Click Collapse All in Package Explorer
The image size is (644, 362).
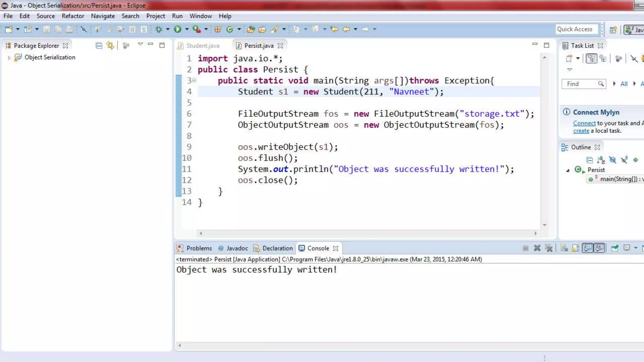[99, 46]
